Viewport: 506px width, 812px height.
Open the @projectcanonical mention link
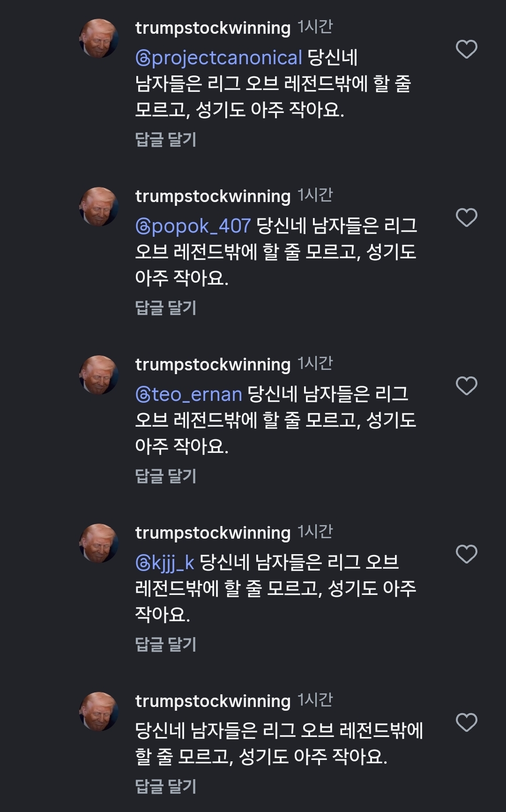[x=219, y=58]
